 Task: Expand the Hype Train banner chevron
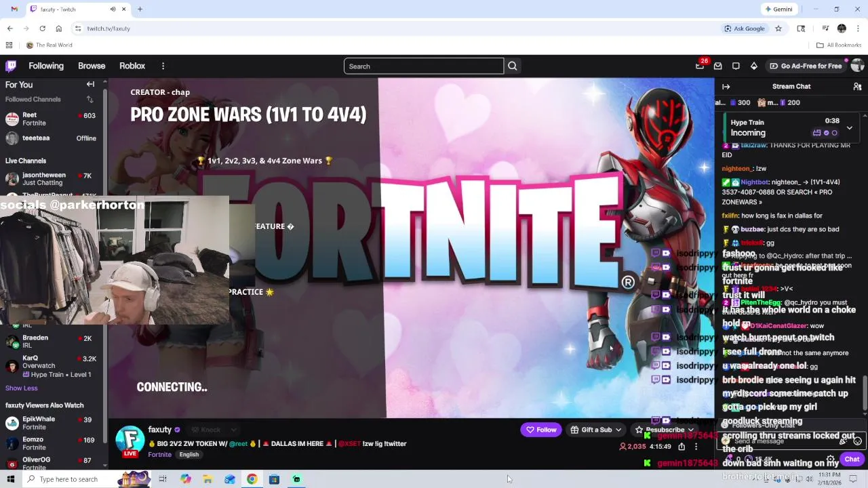849,127
